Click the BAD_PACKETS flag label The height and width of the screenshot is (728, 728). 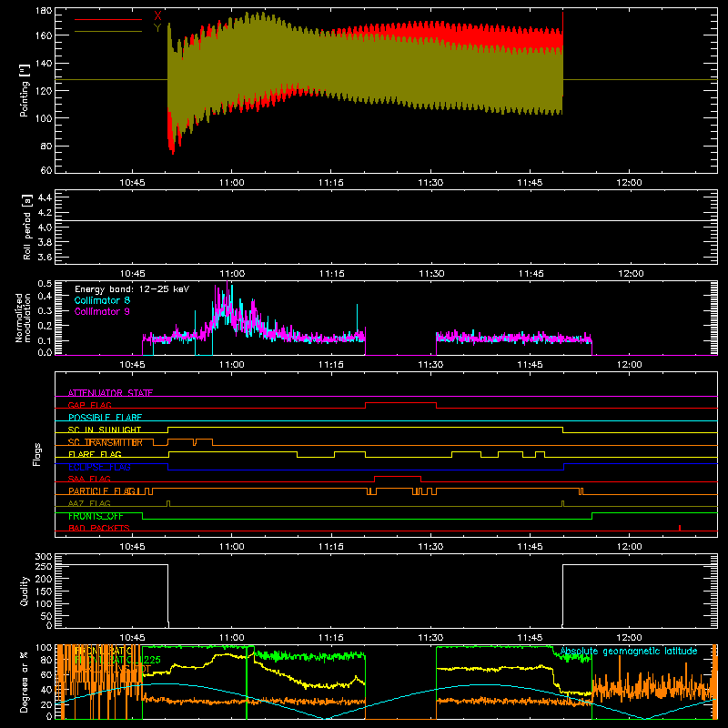(x=99, y=529)
